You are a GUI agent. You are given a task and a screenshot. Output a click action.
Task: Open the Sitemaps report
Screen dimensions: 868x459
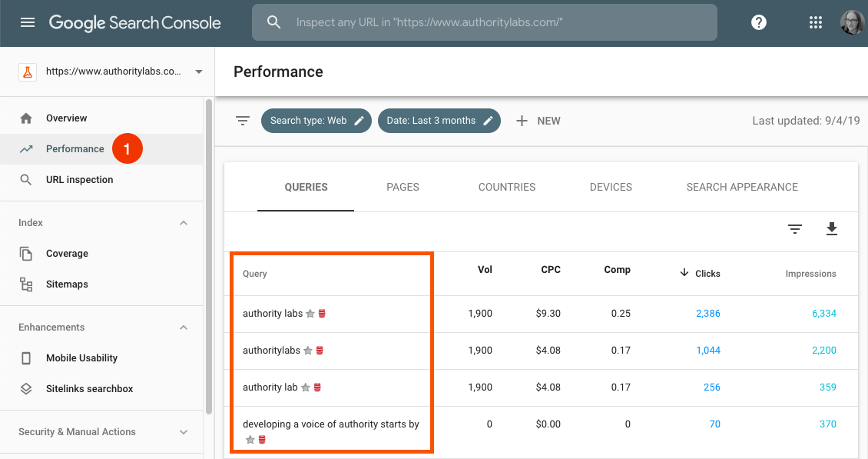pyautogui.click(x=67, y=284)
